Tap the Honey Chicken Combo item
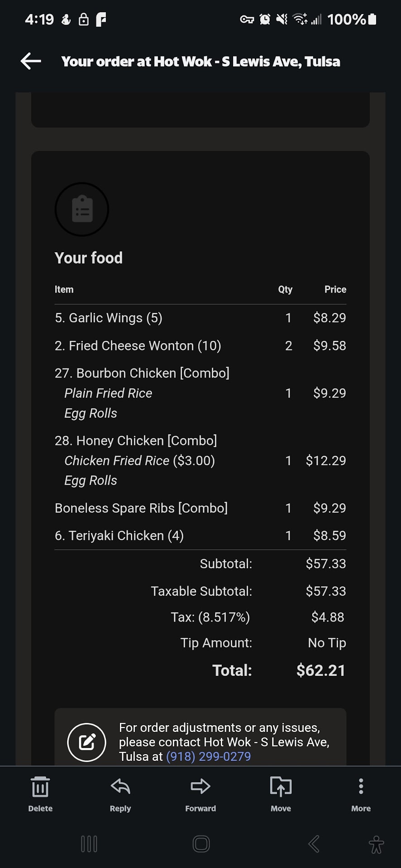401x868 pixels. click(x=136, y=441)
